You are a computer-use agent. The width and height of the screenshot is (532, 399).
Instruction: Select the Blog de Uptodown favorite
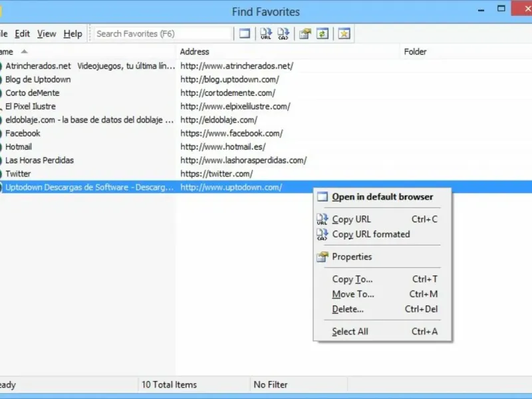pos(38,79)
